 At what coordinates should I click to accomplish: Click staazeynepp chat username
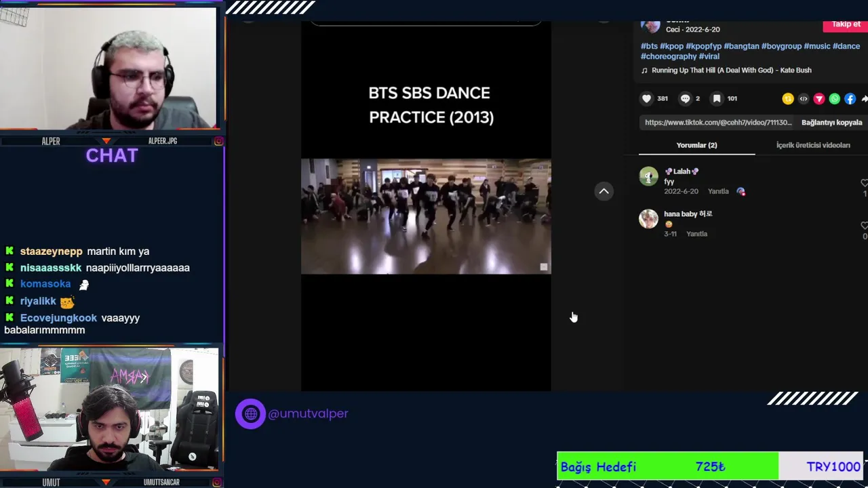tap(52, 251)
